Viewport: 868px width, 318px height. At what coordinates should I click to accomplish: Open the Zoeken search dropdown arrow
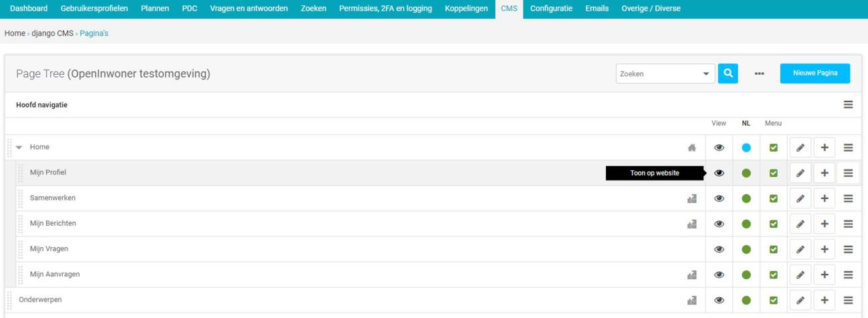pos(706,74)
